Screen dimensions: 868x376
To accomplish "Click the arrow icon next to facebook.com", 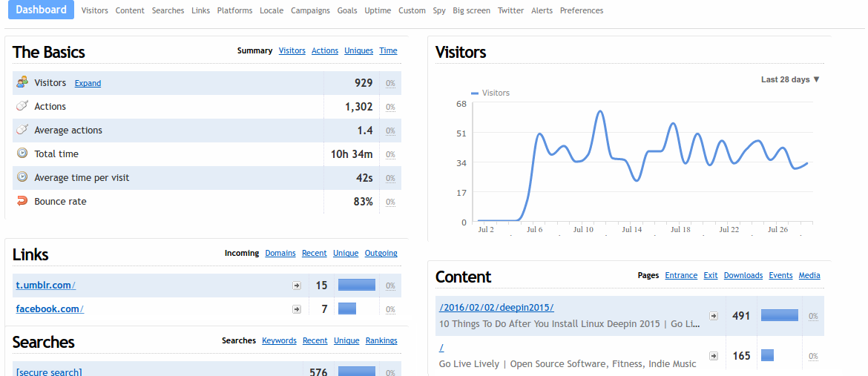I will click(x=296, y=309).
